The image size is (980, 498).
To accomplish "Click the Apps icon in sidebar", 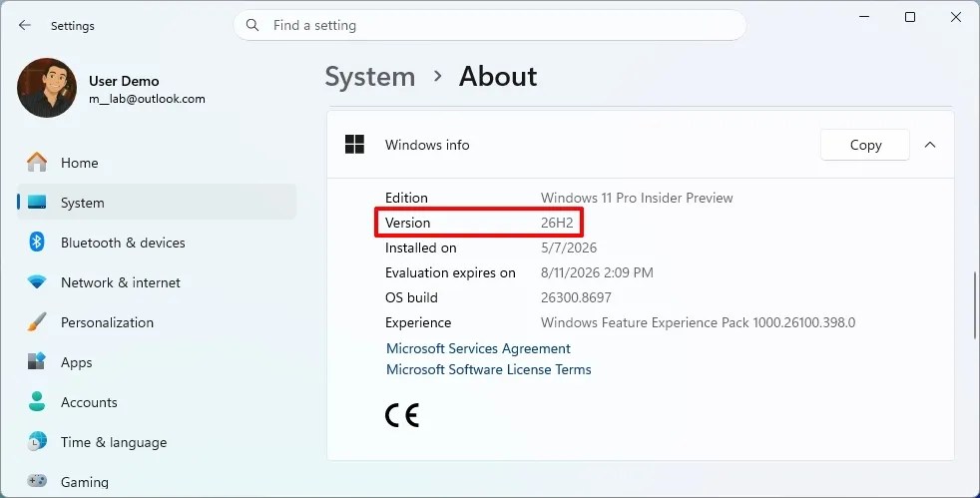I will pos(37,362).
